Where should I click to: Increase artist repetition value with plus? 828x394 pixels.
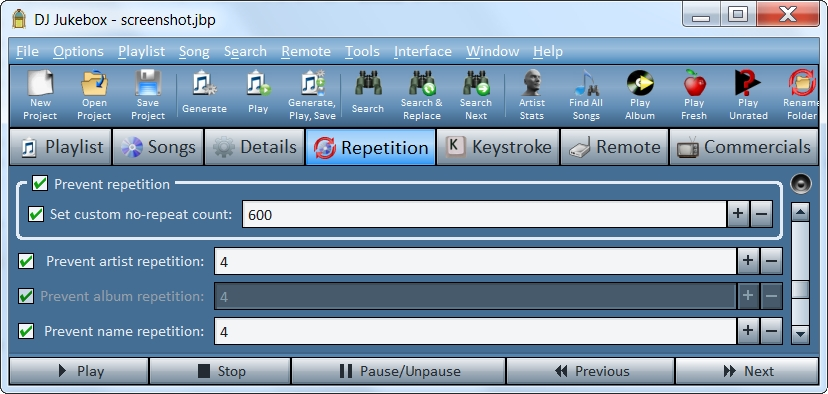[x=748, y=261]
